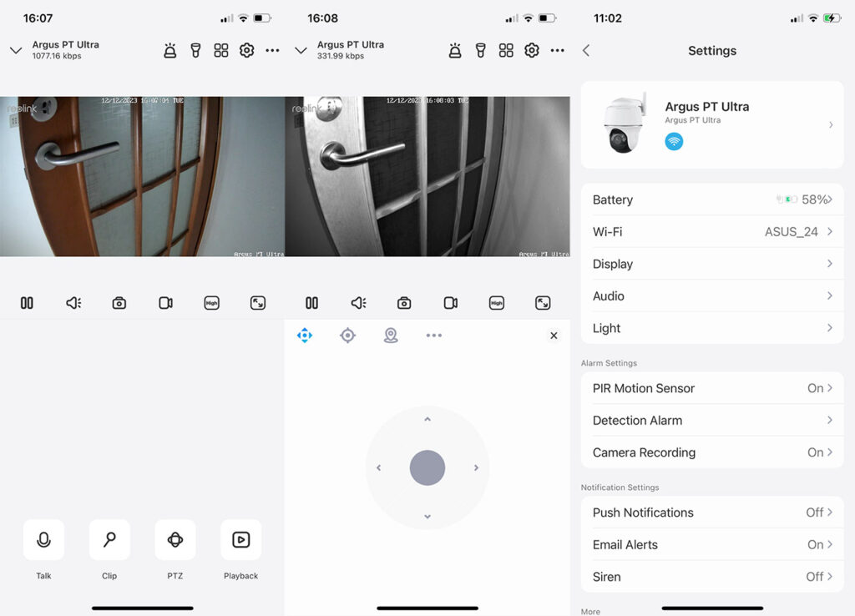The width and height of the screenshot is (855, 616).
Task: Tap the middle screen night-vision video feed
Action: (427, 177)
